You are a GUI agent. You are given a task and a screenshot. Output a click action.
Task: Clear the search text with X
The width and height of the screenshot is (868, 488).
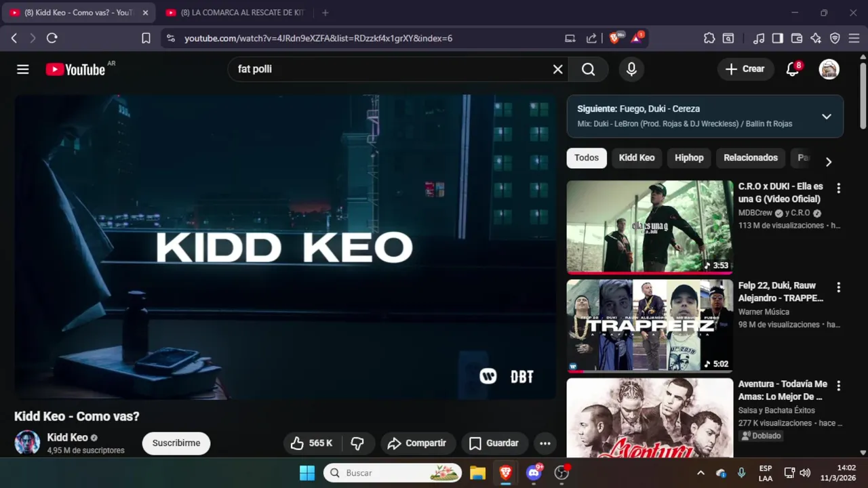click(x=557, y=69)
